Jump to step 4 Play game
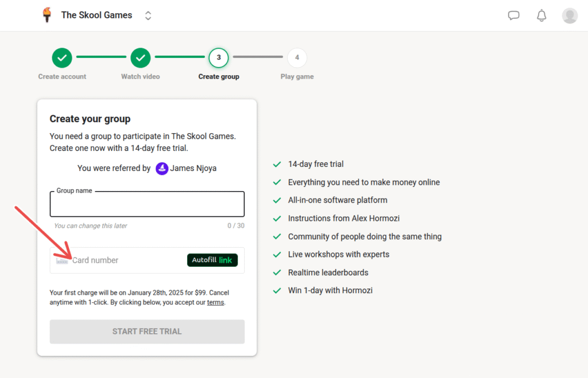Screen dimensions: 588x378 click(x=297, y=58)
